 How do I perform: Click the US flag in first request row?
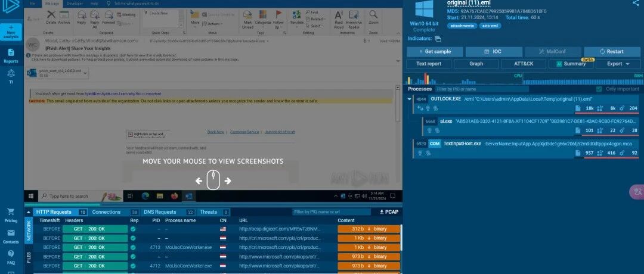(223, 229)
